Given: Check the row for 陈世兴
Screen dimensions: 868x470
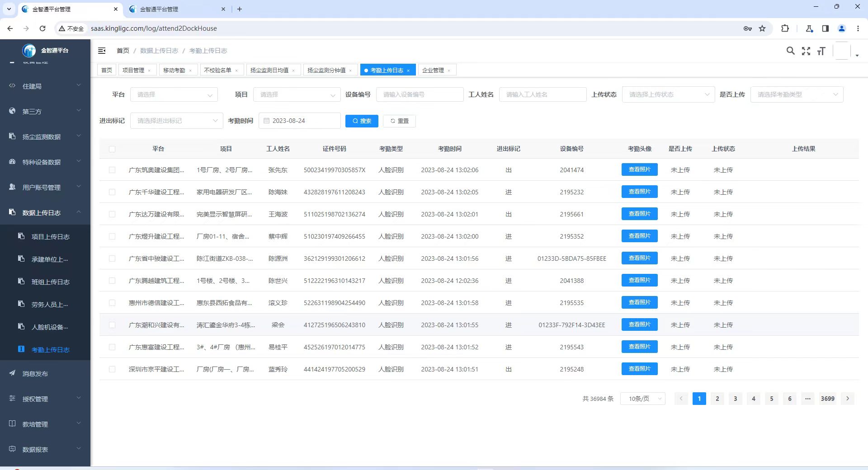Looking at the screenshot, I should pos(112,281).
